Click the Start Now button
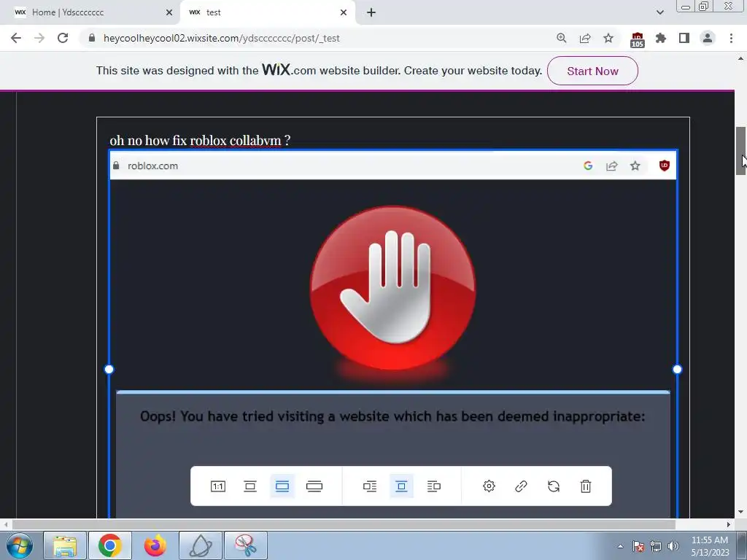747x560 pixels. point(592,71)
